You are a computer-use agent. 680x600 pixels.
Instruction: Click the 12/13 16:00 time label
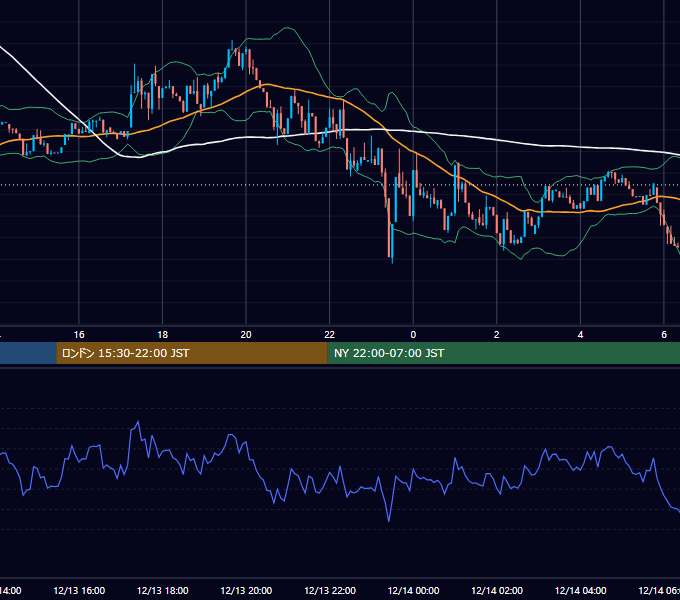(79, 590)
